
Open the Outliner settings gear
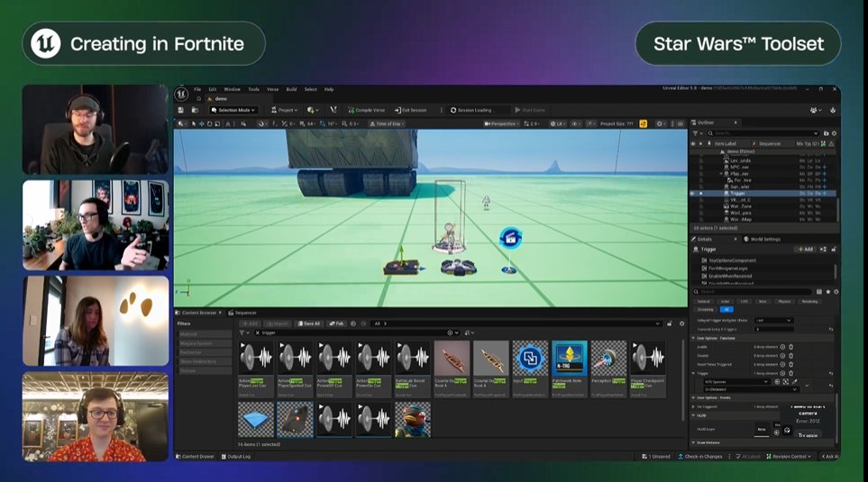(835, 133)
